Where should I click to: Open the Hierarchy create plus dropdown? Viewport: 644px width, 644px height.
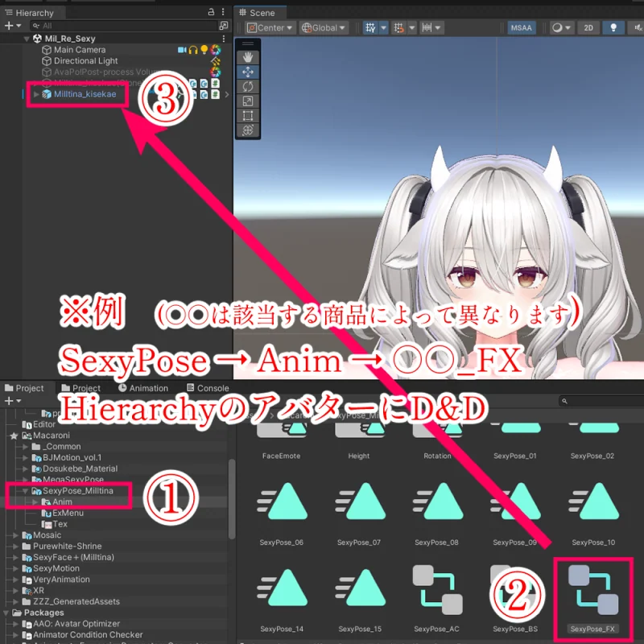click(x=13, y=26)
